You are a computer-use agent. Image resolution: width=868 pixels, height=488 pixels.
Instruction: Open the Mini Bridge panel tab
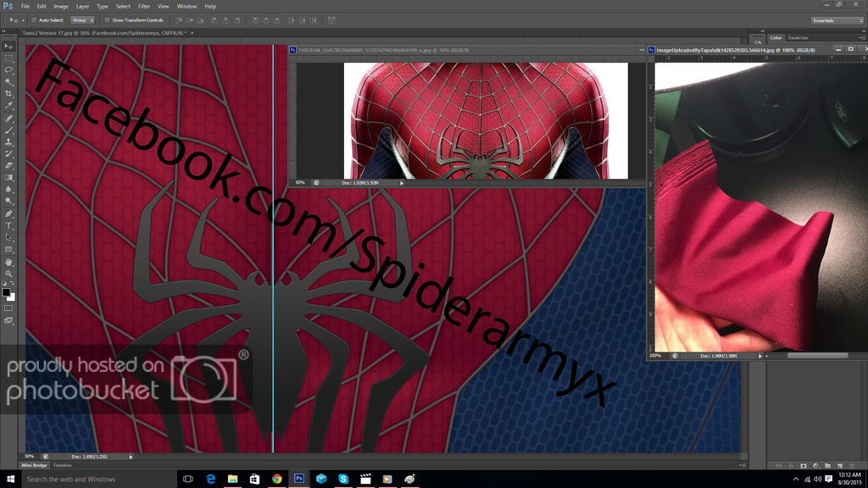tap(34, 465)
